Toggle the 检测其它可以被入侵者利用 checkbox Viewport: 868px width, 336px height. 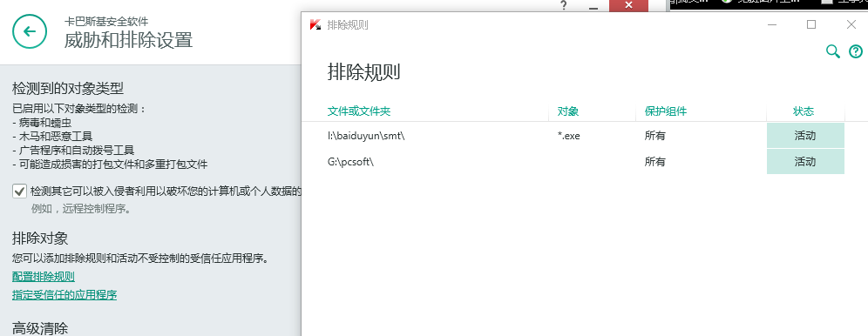coord(19,192)
